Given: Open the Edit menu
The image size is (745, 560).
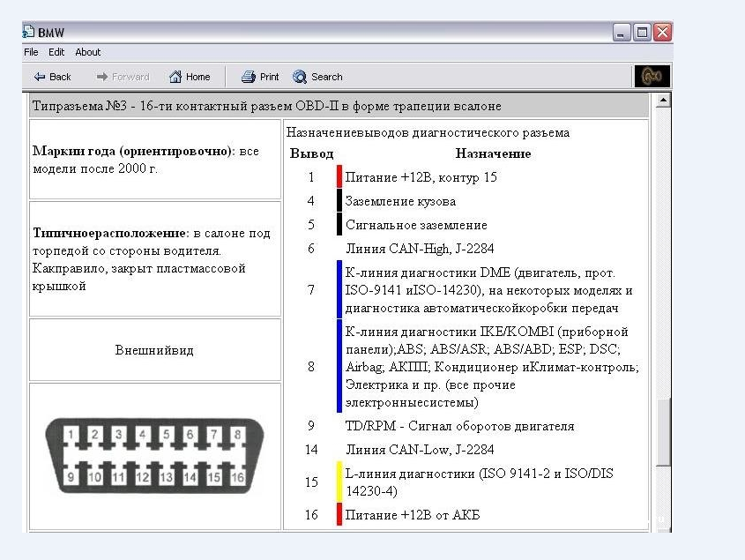Looking at the screenshot, I should pos(56,52).
